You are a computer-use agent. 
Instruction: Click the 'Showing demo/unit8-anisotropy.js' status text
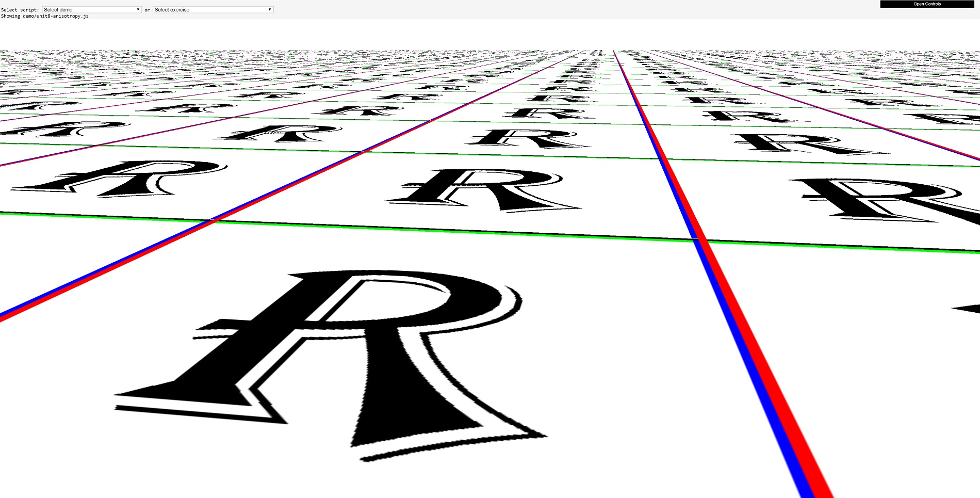coord(45,17)
